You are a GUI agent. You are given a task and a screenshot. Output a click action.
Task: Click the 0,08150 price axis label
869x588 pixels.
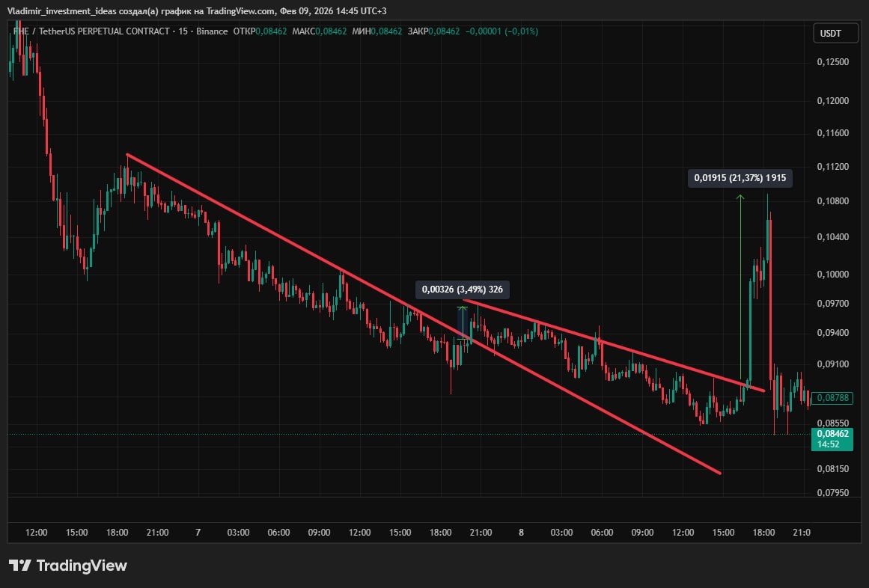pyautogui.click(x=832, y=469)
